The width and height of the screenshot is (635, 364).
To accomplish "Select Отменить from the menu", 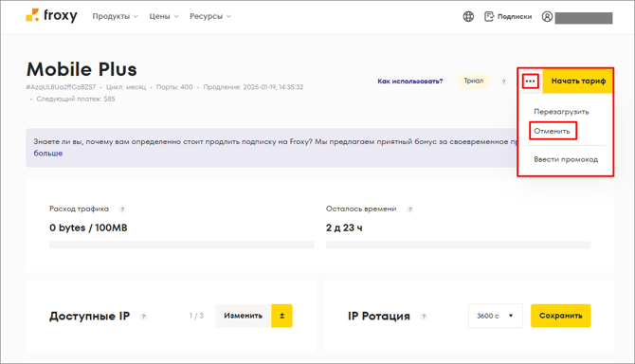I will 552,131.
